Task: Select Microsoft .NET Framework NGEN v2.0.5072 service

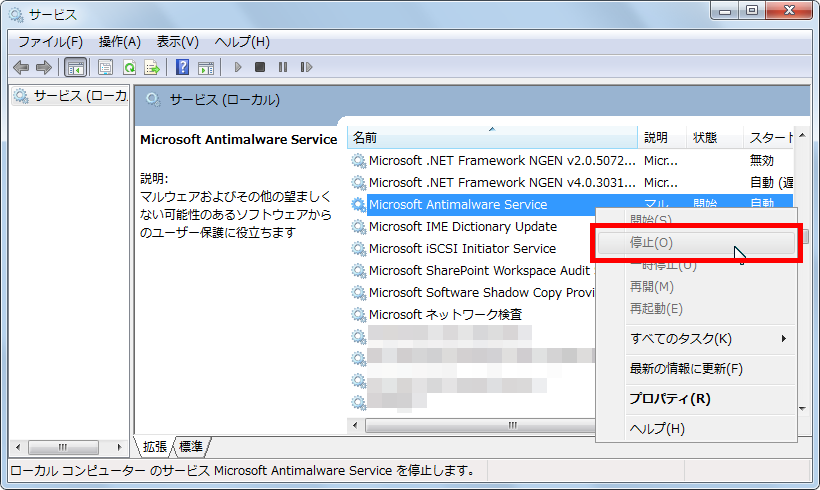Action: click(x=502, y=161)
